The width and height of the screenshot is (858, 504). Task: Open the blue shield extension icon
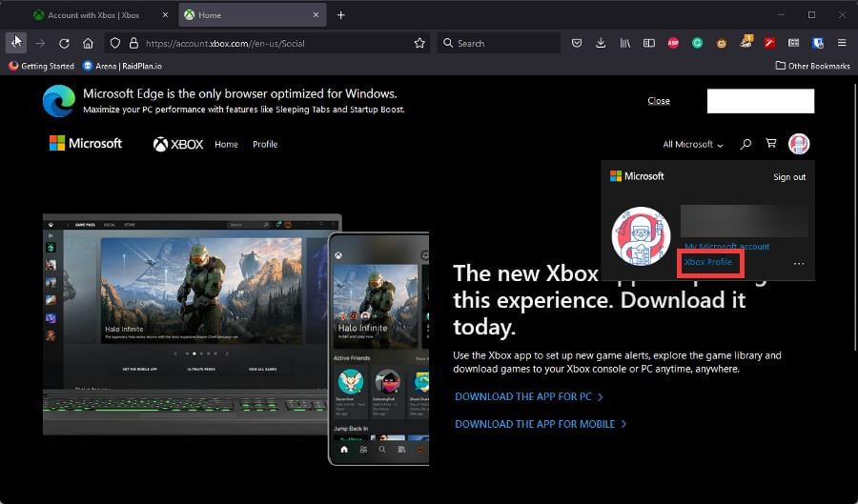(818, 43)
